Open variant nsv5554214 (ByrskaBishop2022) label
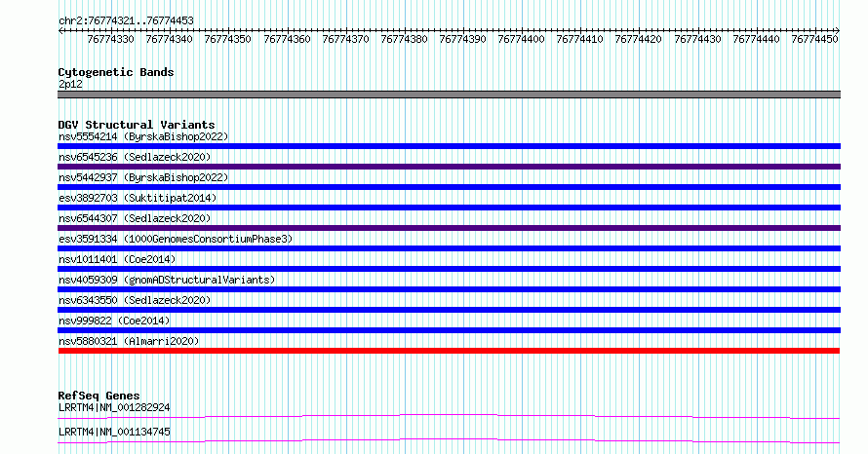 [x=143, y=136]
